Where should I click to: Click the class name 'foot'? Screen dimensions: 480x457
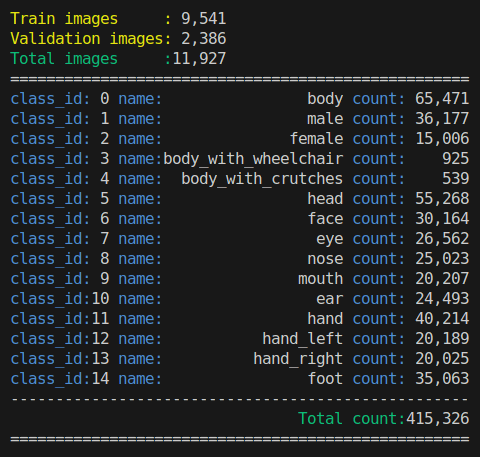coord(325,379)
